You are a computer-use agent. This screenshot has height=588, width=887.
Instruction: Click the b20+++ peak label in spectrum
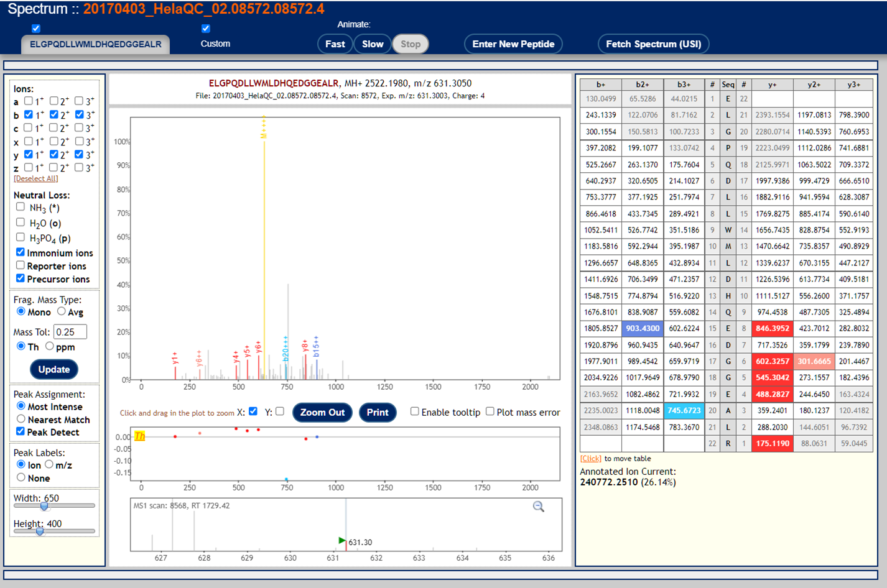286,349
